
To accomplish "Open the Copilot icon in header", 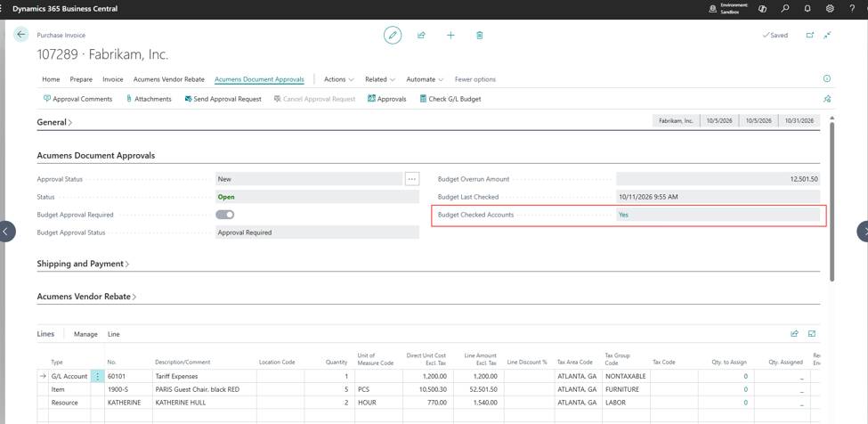I will [x=763, y=9].
